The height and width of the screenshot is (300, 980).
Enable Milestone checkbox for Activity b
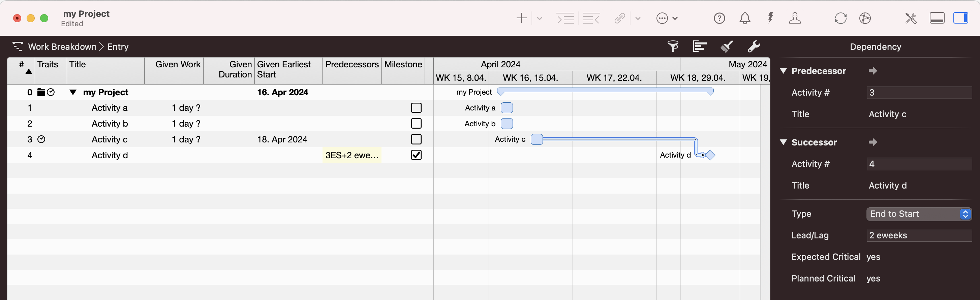pos(416,124)
